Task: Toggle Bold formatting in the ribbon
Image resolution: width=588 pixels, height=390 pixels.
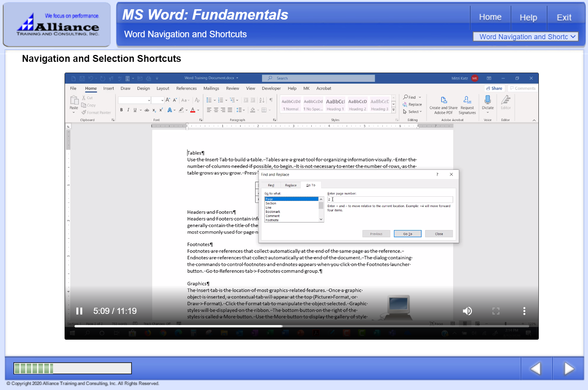Action: pos(121,110)
